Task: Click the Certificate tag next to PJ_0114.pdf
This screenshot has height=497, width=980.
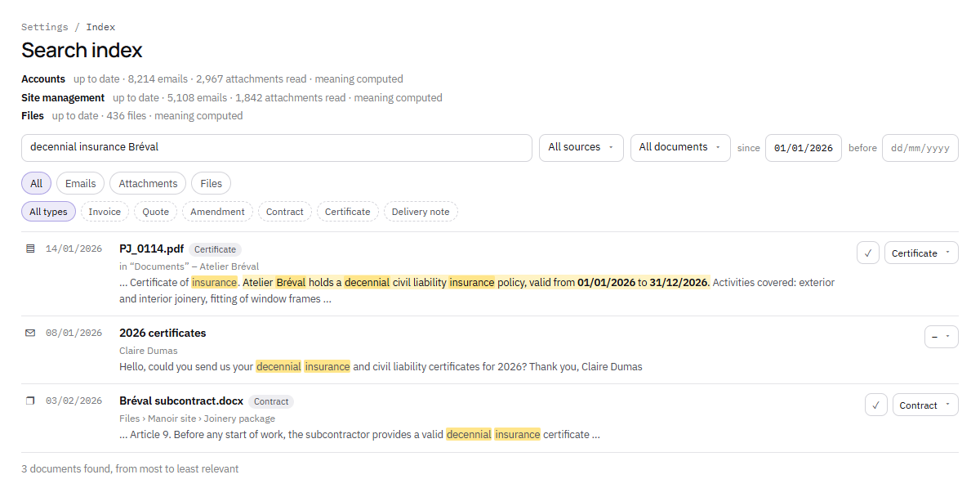Action: coord(216,249)
